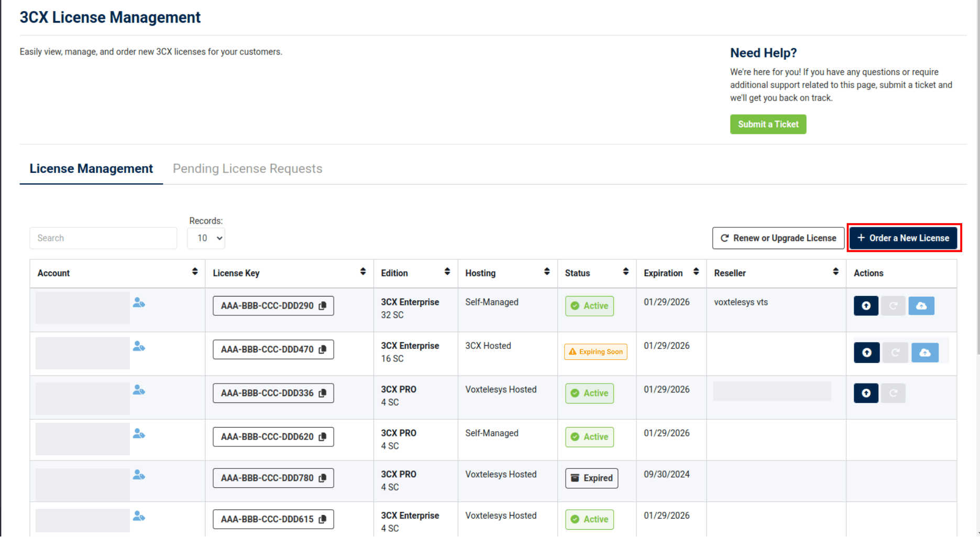Click gray renew icon for DDD470 license
Screen dimensions: 980x537
tap(896, 353)
